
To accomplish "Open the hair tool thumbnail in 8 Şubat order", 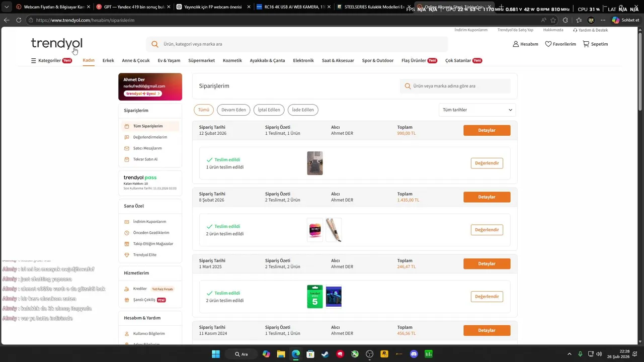I will click(x=334, y=230).
